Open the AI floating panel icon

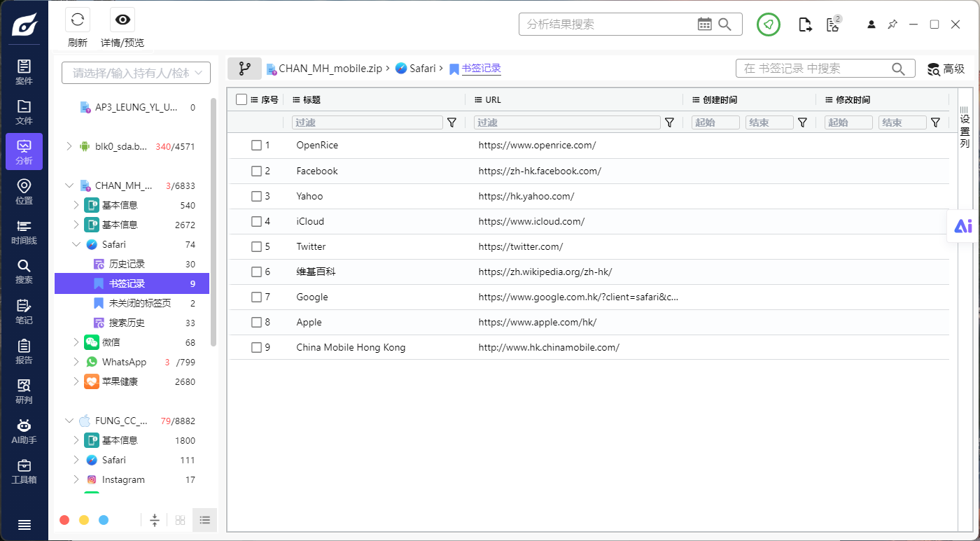click(x=963, y=226)
